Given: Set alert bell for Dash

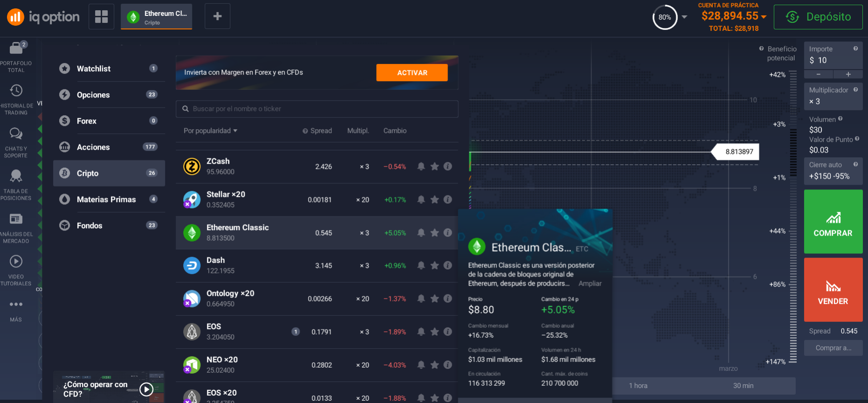Looking at the screenshot, I should pyautogui.click(x=421, y=265).
